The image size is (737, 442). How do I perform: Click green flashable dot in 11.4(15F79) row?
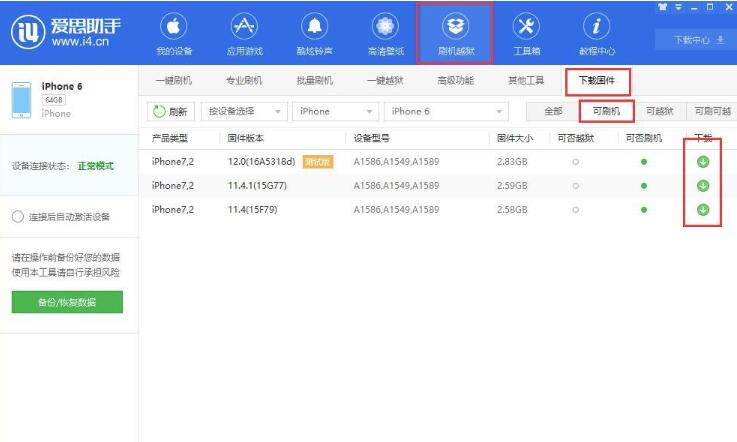coord(644,210)
